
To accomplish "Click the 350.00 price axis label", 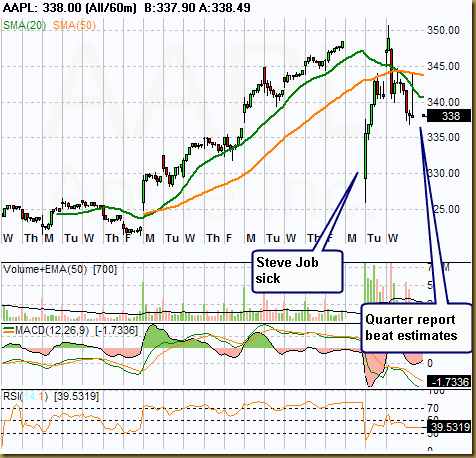I will 443,30.
